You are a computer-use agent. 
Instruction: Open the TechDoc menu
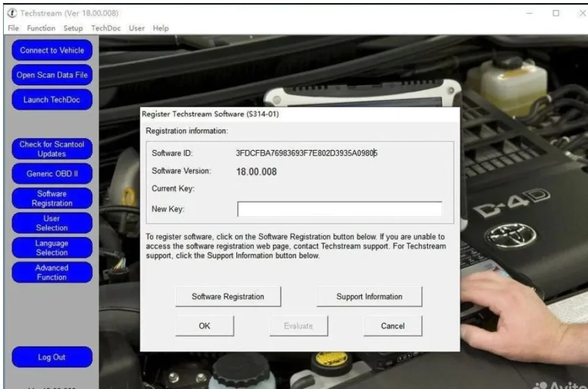pyautogui.click(x=106, y=28)
